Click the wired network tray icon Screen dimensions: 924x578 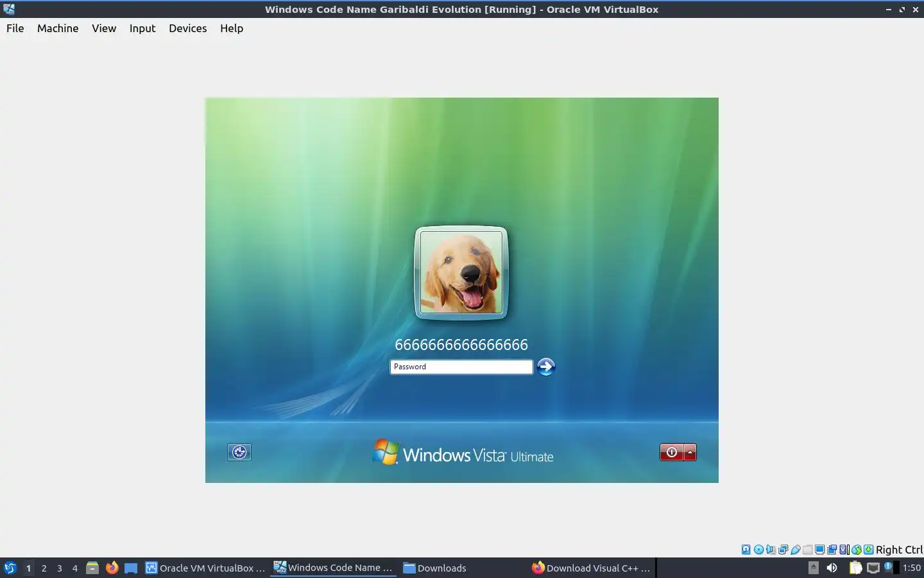pos(873,568)
